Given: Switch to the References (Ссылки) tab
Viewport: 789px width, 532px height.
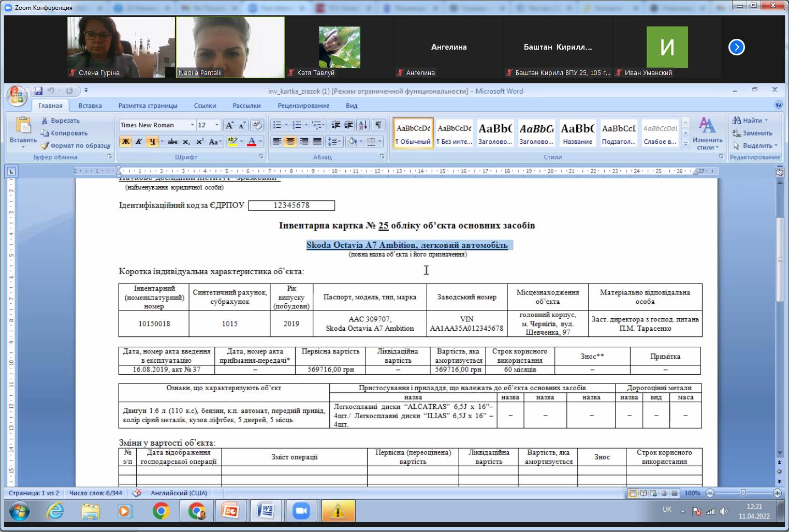Looking at the screenshot, I should pos(205,106).
